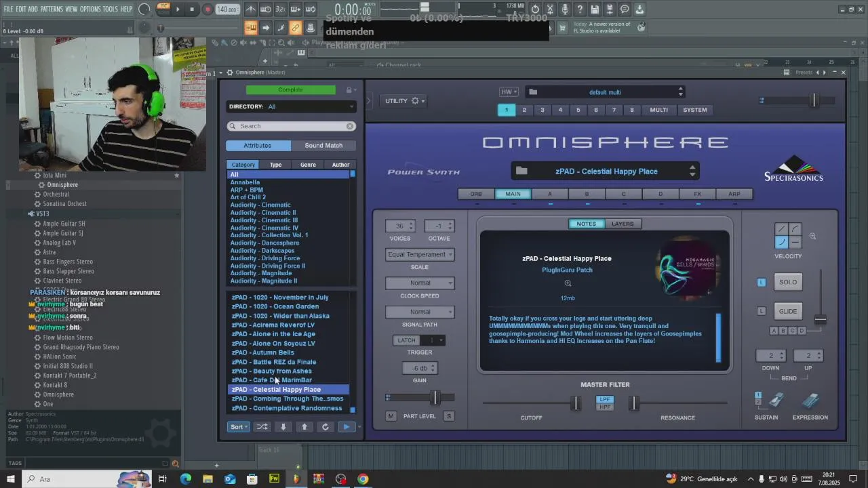Viewport: 868px width, 488px height.
Task: Go to previous patch with up arrow
Action: [x=304, y=427]
